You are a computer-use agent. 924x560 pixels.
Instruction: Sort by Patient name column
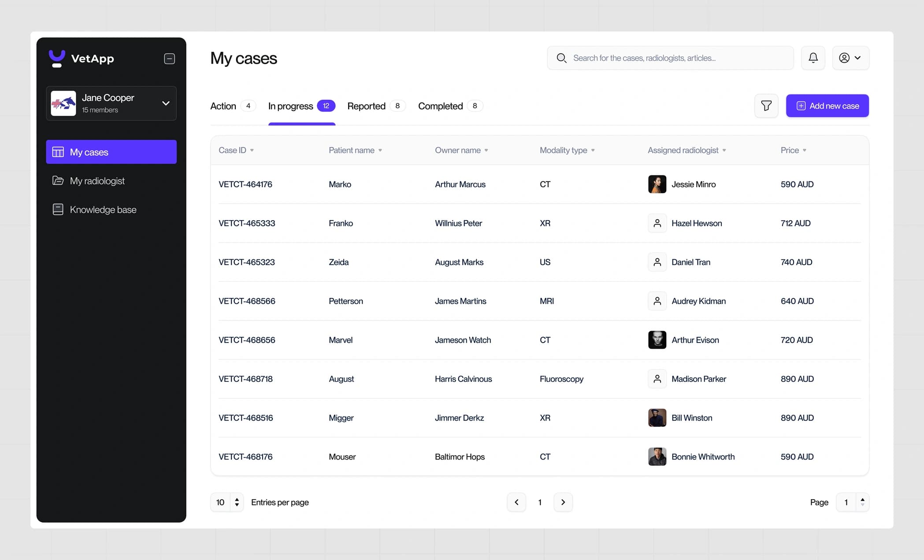(x=355, y=150)
